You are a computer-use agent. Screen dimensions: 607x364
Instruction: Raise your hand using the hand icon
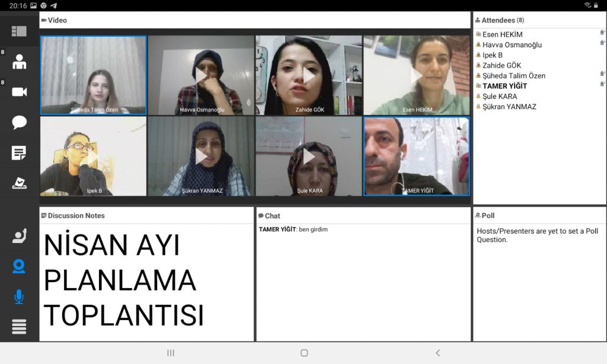19,237
